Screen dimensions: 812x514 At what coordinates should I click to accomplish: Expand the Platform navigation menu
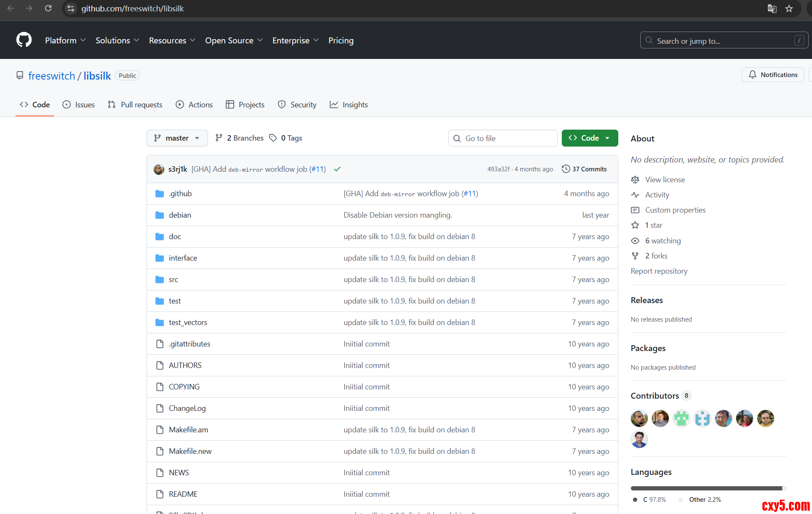click(x=65, y=40)
